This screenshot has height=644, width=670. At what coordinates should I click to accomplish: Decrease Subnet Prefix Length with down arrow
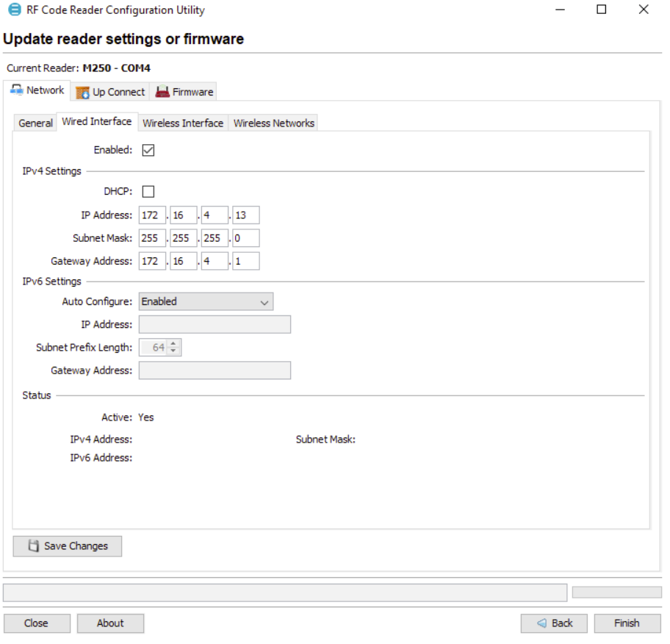173,351
